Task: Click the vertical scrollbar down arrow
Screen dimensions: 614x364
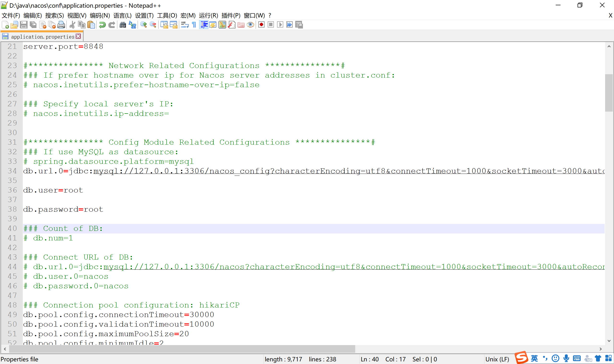Action: point(609,341)
